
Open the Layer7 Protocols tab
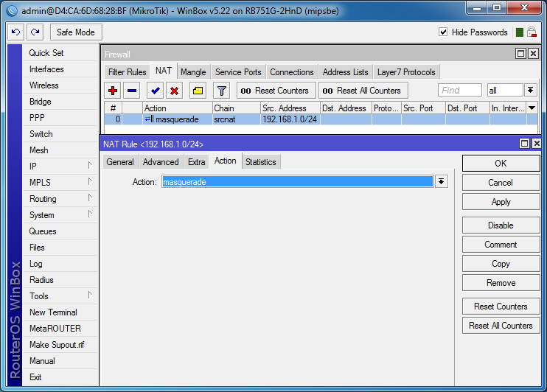[406, 72]
